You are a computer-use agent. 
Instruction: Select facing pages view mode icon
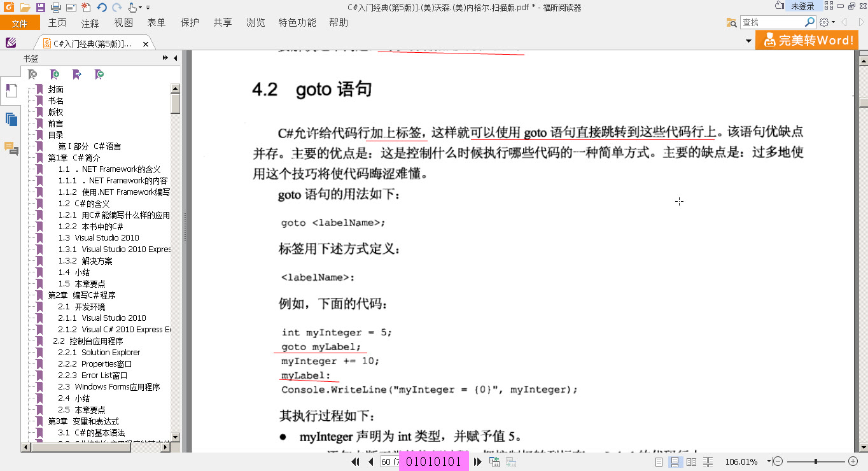point(691,462)
